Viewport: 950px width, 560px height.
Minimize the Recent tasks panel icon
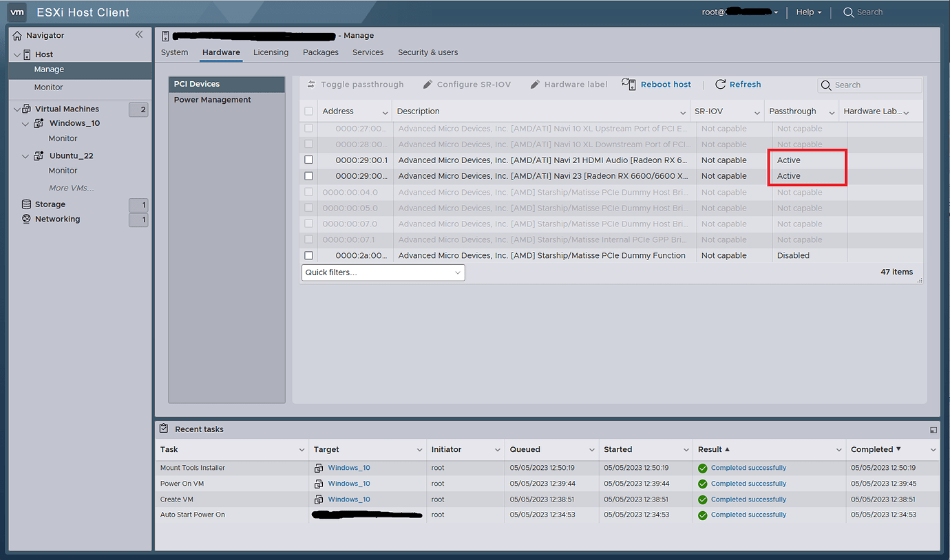pos(933,430)
